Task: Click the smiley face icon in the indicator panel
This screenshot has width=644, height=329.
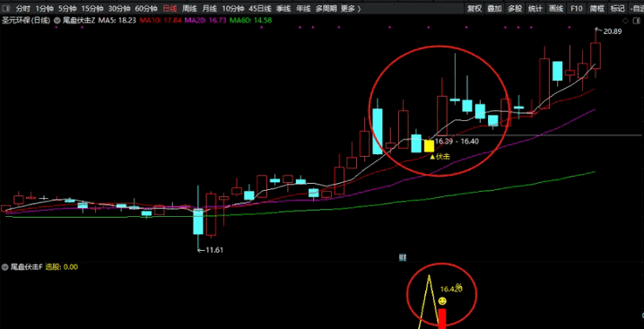Action: pyautogui.click(x=442, y=301)
